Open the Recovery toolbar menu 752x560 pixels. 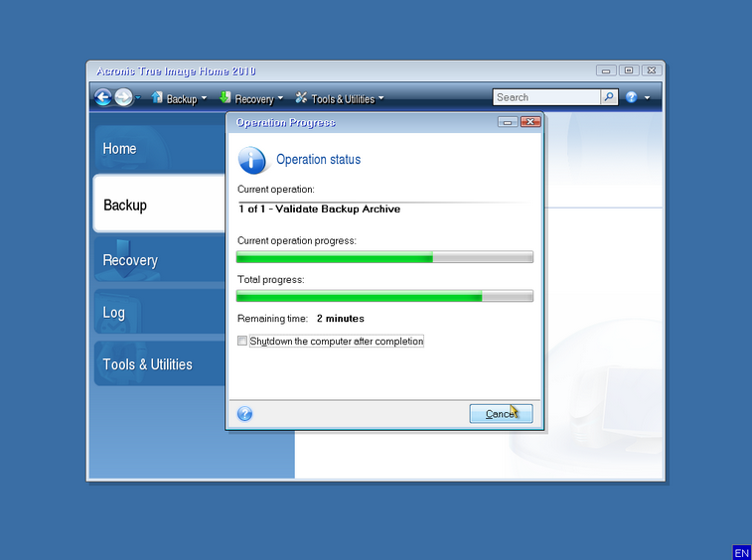(251, 98)
